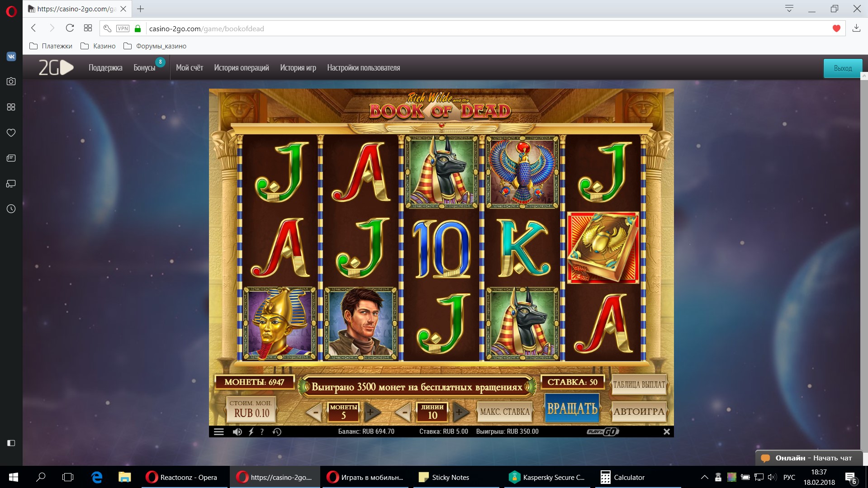868x488 pixels.
Task: Open the synced tabs icon in the sidebar
Action: coord(11,184)
